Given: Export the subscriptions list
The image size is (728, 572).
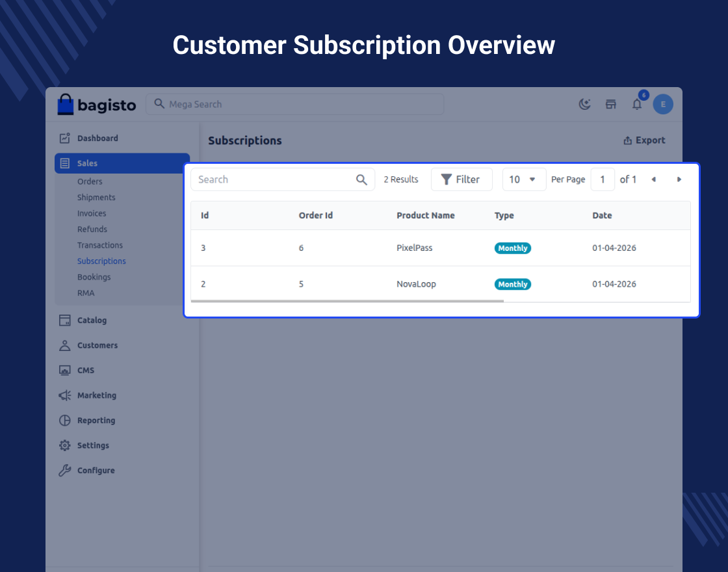Looking at the screenshot, I should click(x=644, y=140).
